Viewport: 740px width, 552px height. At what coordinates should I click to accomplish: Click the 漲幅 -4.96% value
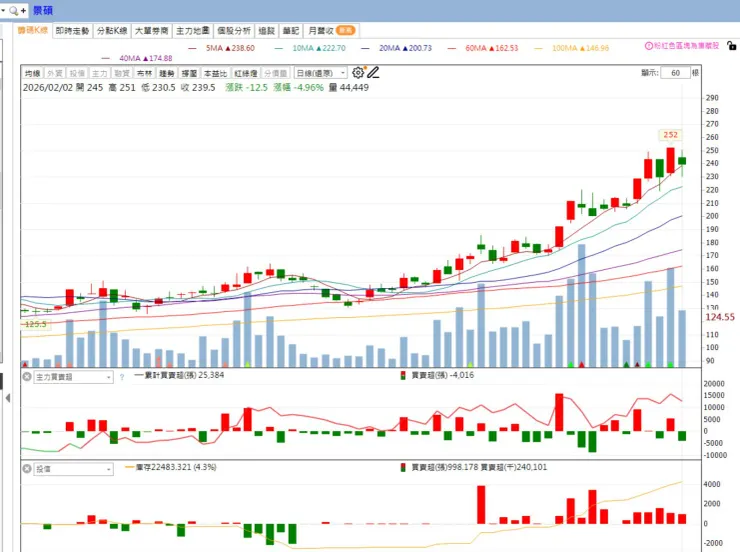(298, 87)
